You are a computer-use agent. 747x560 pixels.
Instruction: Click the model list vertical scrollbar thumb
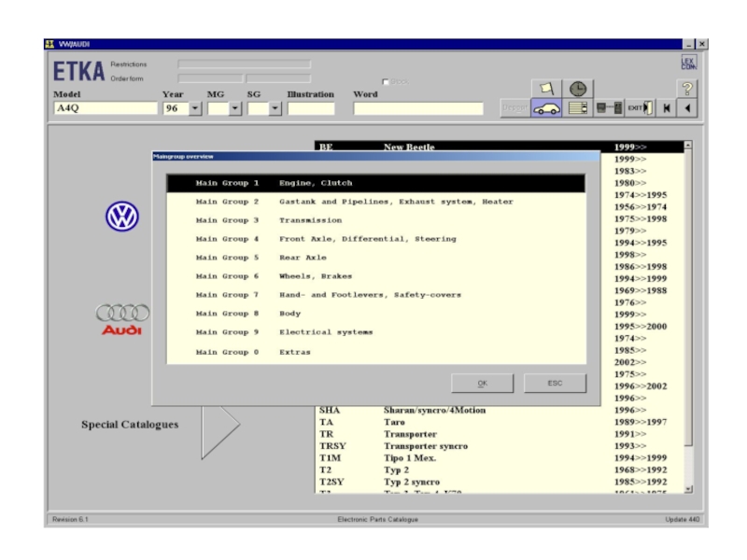coord(688,298)
